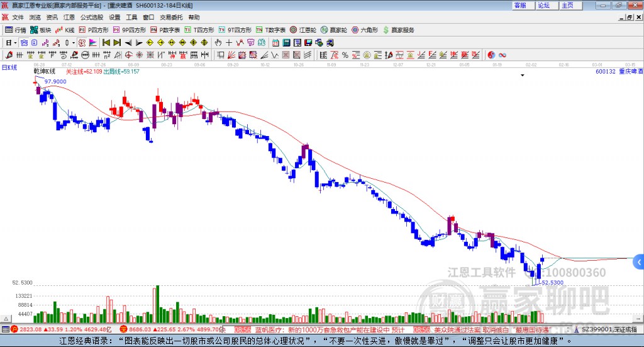Open the 交易委托 menu
The height and width of the screenshot is (347, 644).
click(x=171, y=17)
